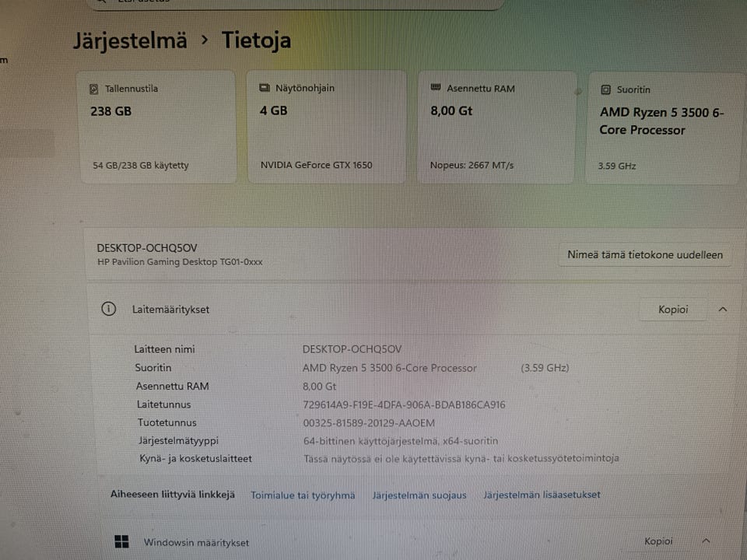
Task: Click the Järjestelmätyyppi row label
Action: 178,441
